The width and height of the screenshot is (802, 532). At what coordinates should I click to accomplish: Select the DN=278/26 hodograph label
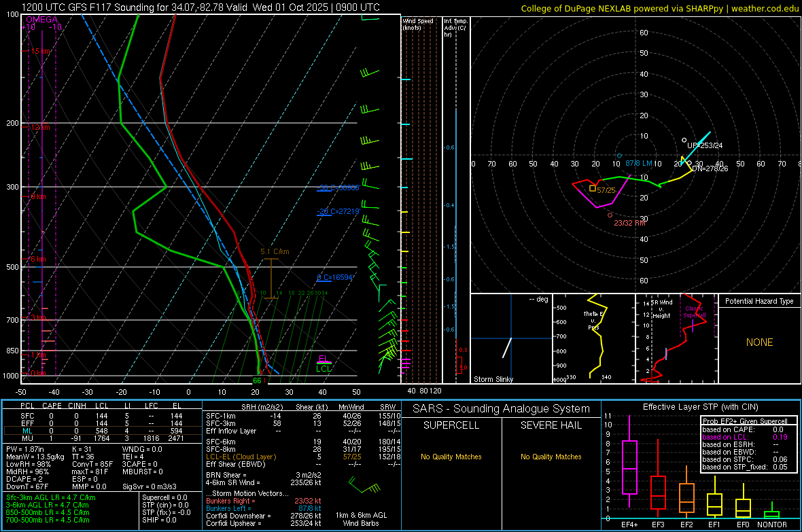(x=710, y=169)
